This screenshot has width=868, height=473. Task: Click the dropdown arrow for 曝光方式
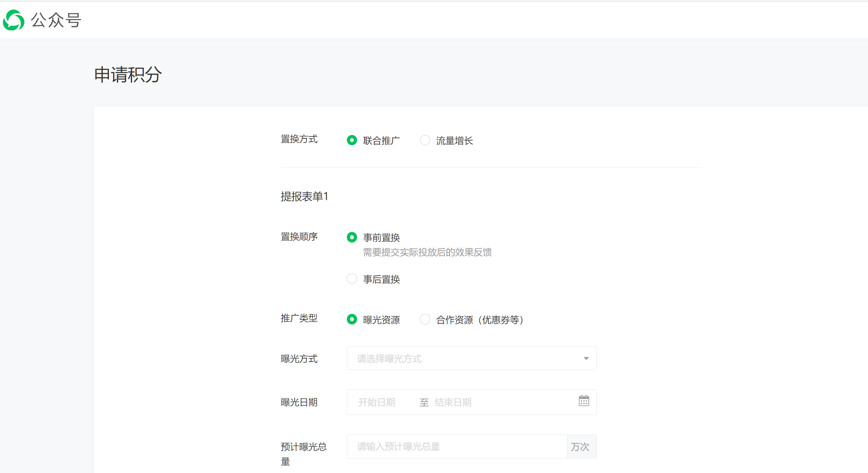[x=586, y=358]
